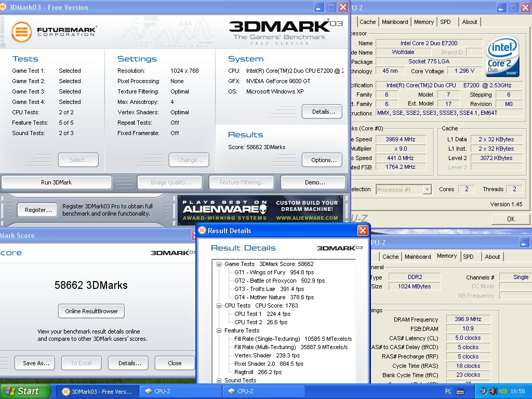The image size is (532, 399).
Task: Open the Processor #1 selection dropdown
Action: click(x=427, y=190)
